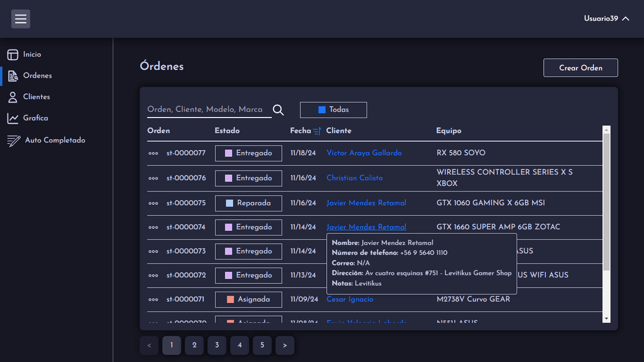Change Entregado status of st-0000073

[249, 252]
